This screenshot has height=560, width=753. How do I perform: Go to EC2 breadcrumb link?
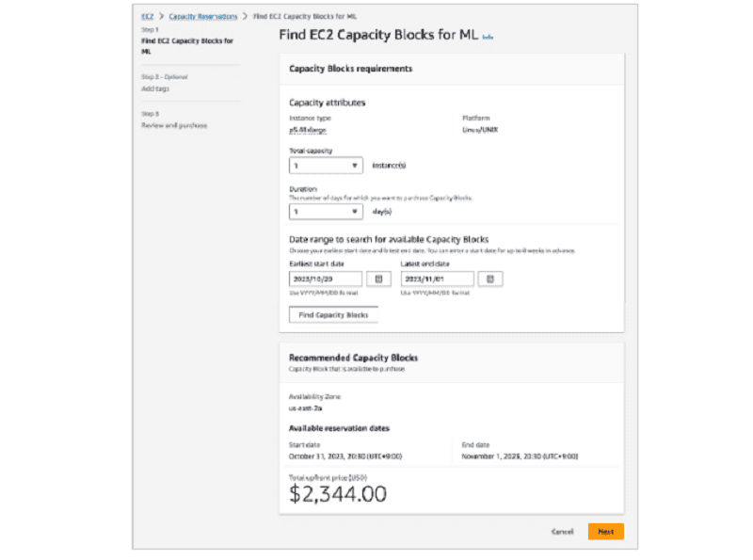tap(148, 16)
